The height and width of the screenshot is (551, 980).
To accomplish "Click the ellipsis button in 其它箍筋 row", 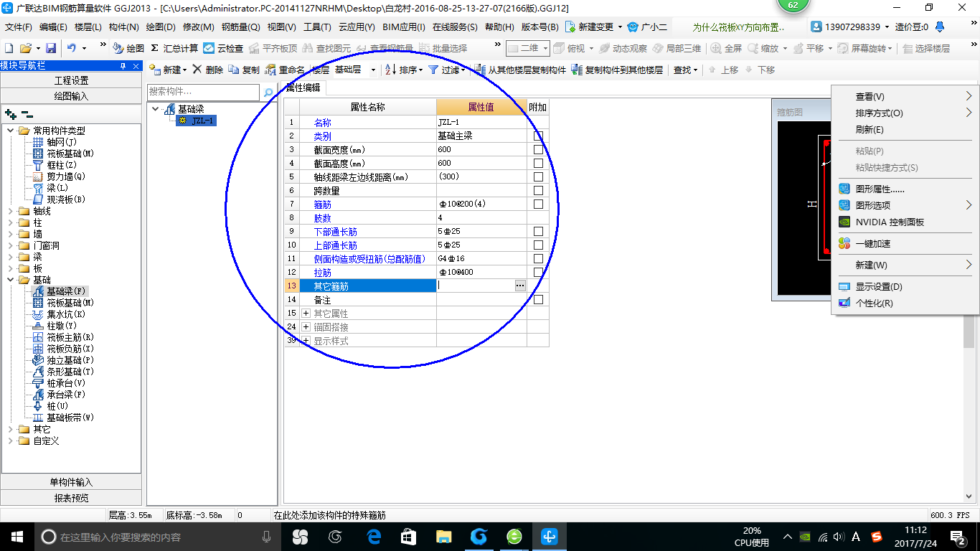I will click(520, 286).
